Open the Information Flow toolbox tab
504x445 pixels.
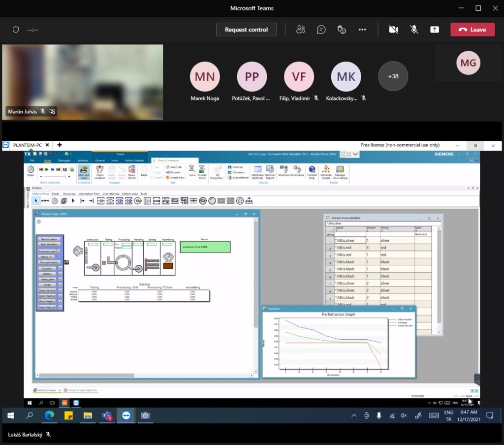click(89, 194)
